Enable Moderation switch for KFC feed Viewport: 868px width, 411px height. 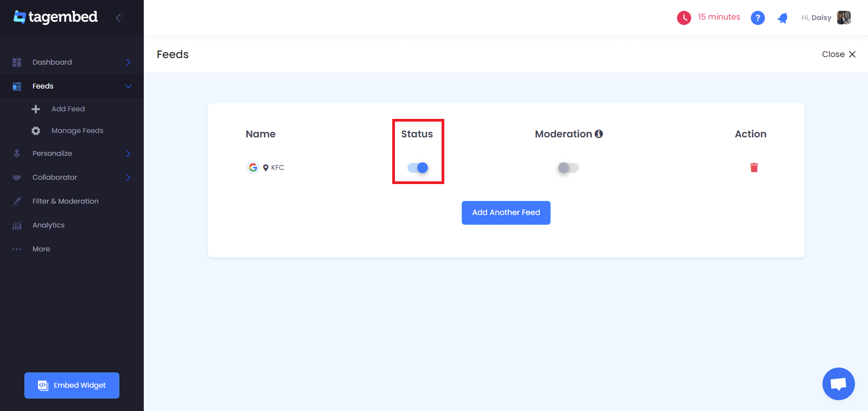coord(569,168)
